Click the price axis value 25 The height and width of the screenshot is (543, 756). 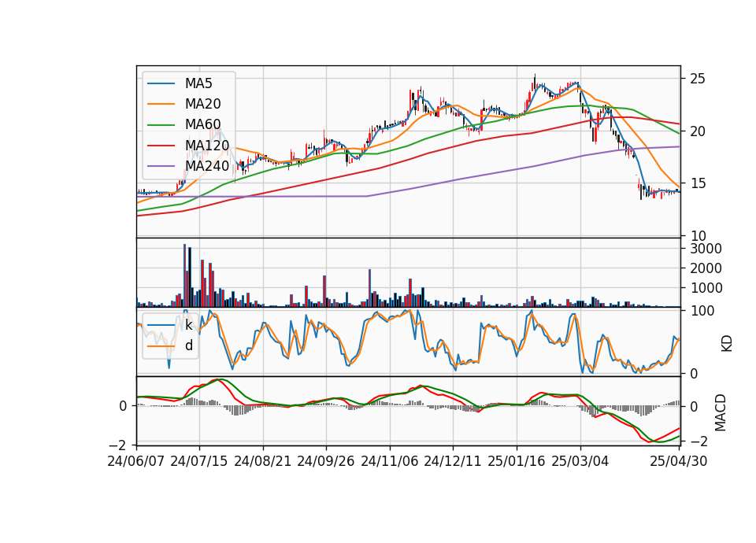pos(698,79)
